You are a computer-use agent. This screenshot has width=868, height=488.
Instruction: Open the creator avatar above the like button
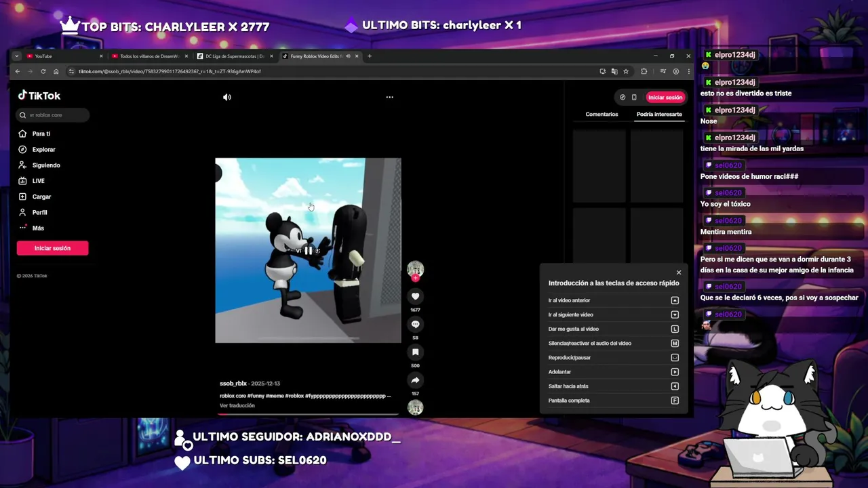[x=415, y=269]
